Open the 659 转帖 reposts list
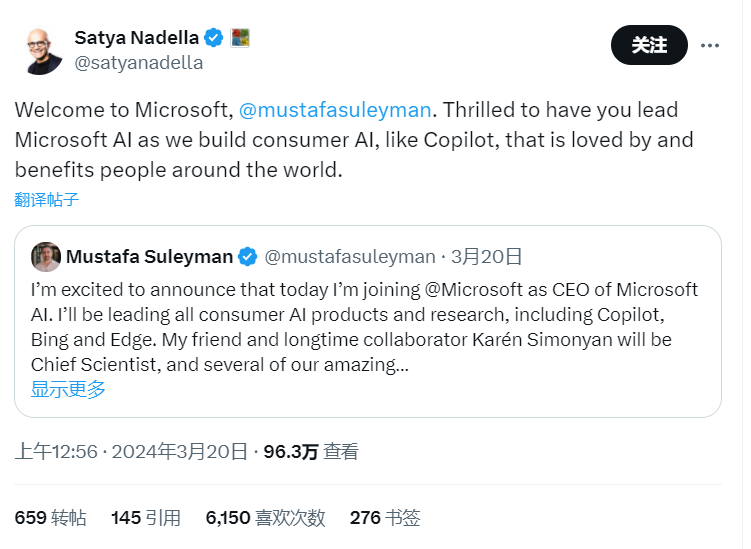The image size is (751, 549). 50,518
